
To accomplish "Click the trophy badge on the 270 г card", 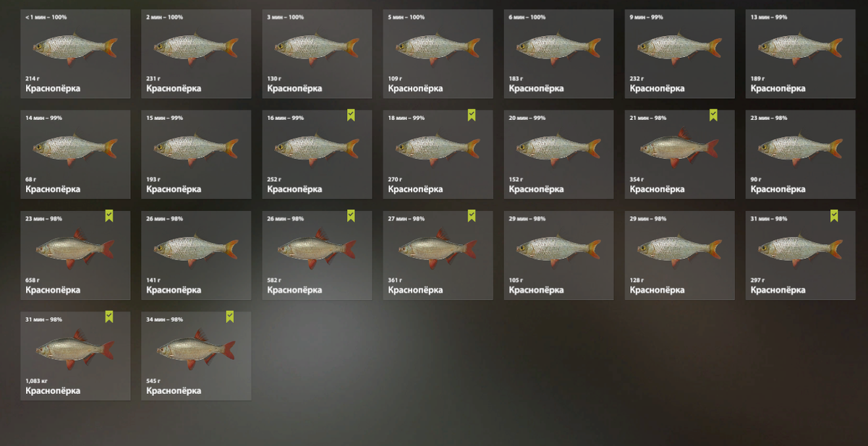I will 472,114.
